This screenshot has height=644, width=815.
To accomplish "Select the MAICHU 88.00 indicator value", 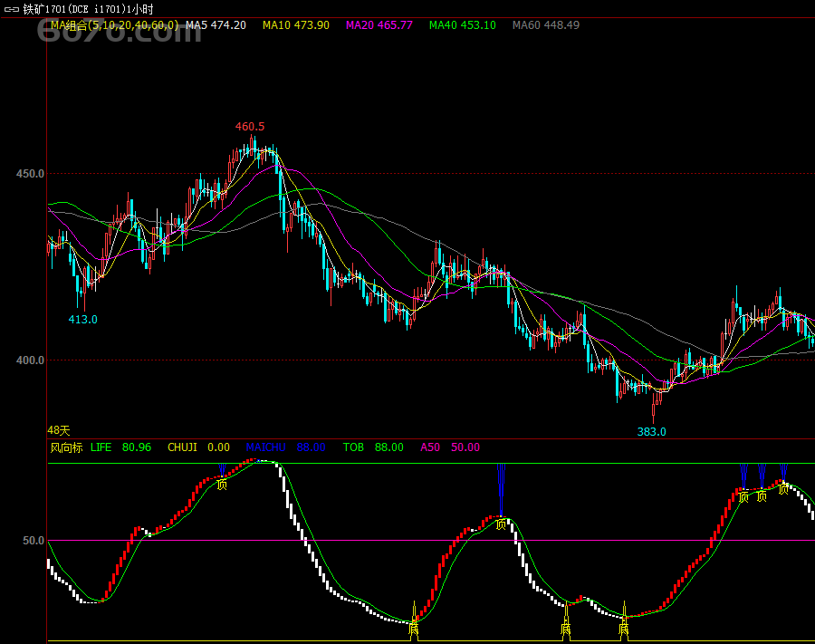I will (x=285, y=447).
